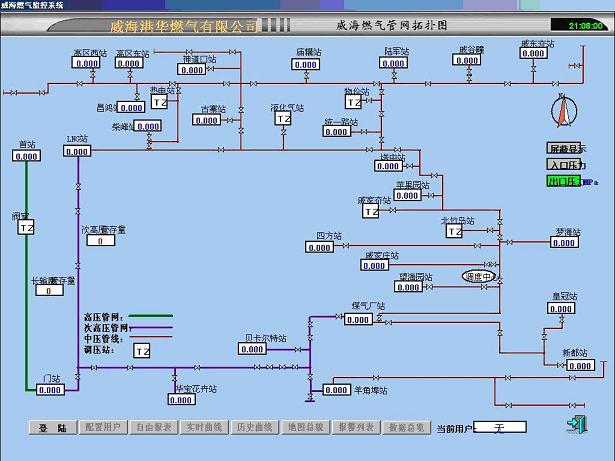Click the 新都站 pressure value box
This screenshot has width=615, height=461.
coord(580,365)
